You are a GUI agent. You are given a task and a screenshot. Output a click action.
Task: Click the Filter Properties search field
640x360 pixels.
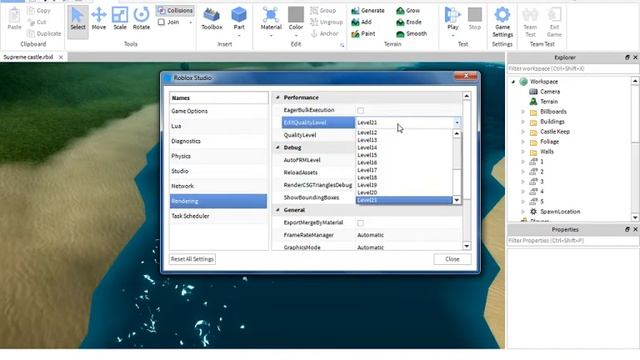pyautogui.click(x=573, y=241)
